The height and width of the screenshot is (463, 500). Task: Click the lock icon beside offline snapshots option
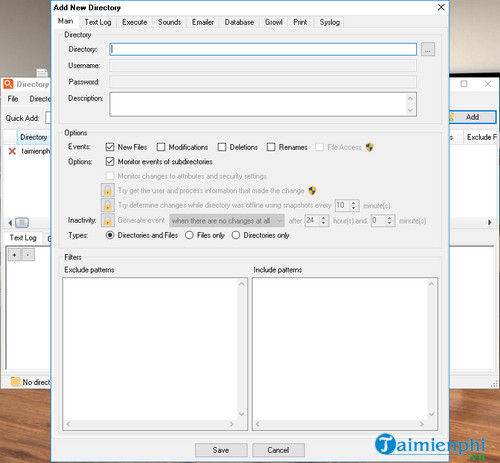click(108, 205)
